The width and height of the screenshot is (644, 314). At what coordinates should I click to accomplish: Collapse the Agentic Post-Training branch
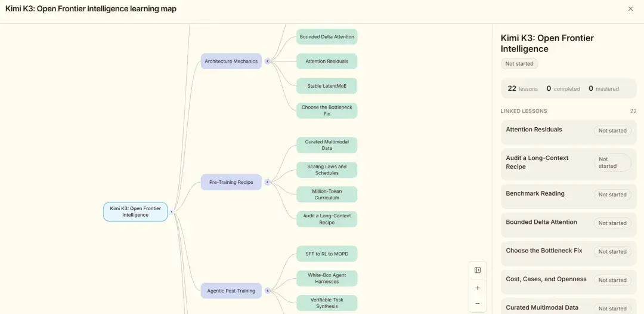click(267, 291)
